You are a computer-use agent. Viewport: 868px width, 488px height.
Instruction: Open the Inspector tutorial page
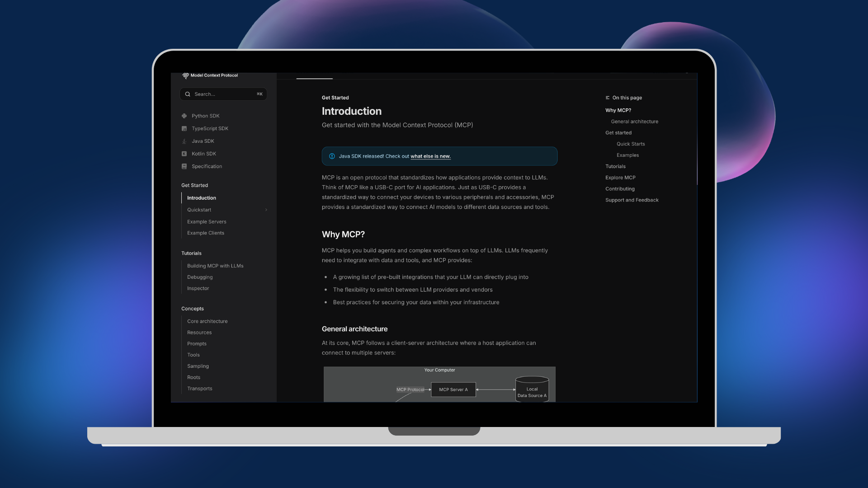(x=198, y=289)
